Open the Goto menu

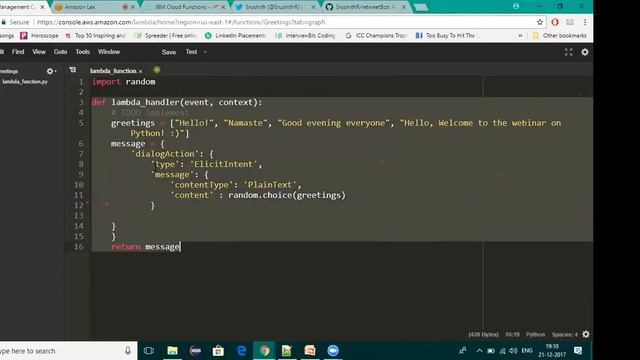(x=60, y=52)
